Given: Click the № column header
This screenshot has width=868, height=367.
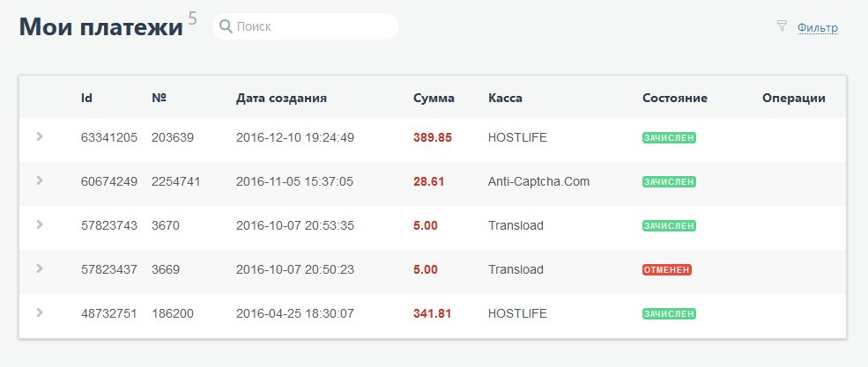Looking at the screenshot, I should pos(160,98).
